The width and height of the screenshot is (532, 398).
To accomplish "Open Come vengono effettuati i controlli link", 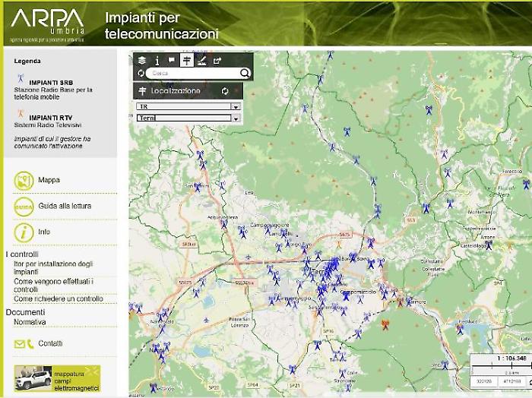I will (x=54, y=286).
